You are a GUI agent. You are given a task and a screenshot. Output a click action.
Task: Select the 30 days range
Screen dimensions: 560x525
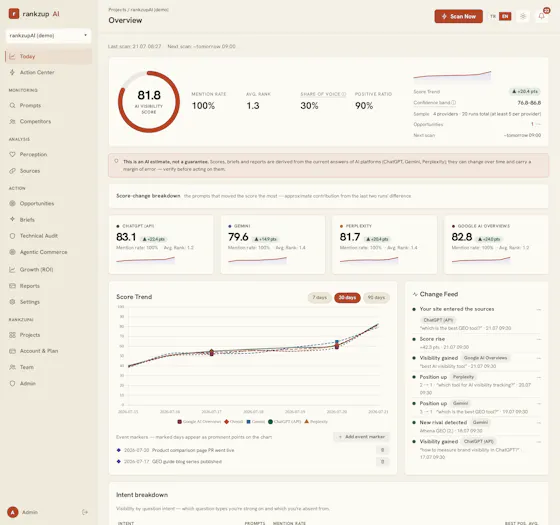coord(347,298)
